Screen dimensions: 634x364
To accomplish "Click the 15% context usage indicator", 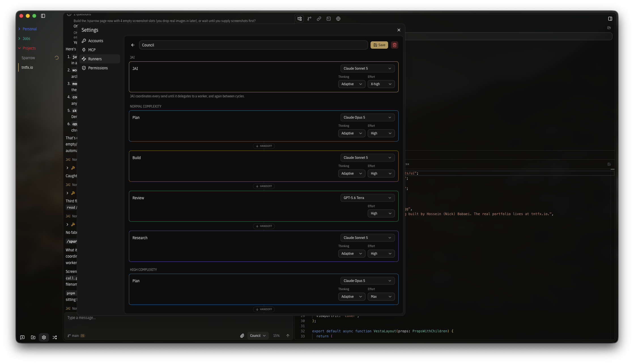I will click(x=276, y=336).
